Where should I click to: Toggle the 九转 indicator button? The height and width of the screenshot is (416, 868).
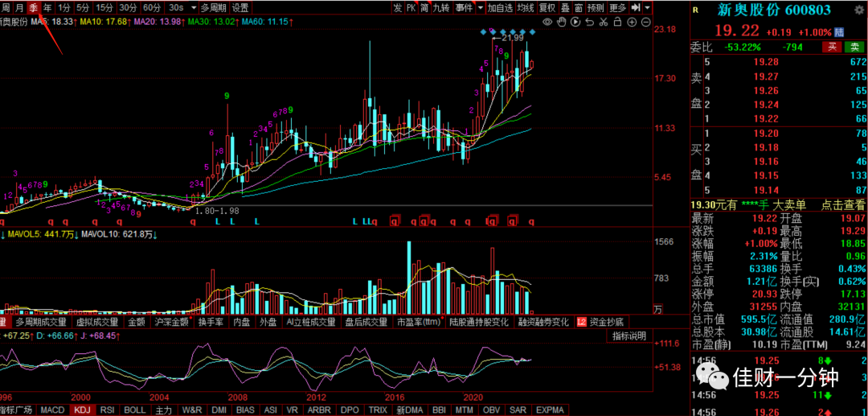pos(441,8)
